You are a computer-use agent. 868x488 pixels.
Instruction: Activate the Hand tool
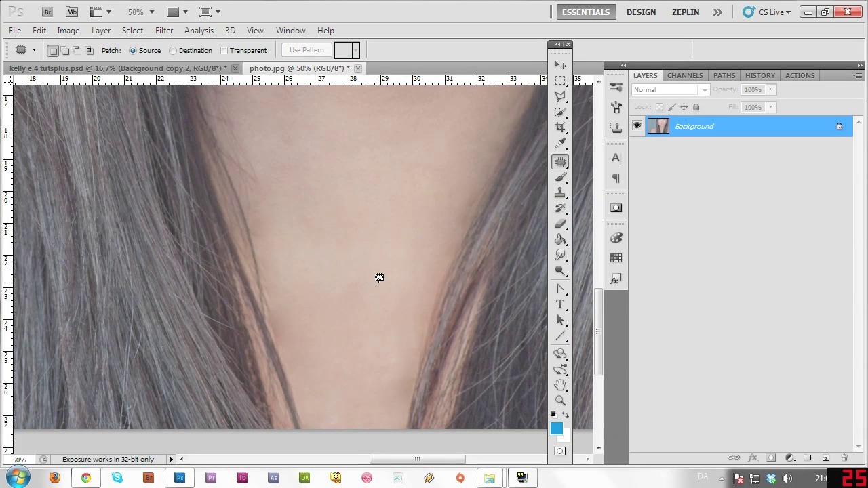point(560,385)
